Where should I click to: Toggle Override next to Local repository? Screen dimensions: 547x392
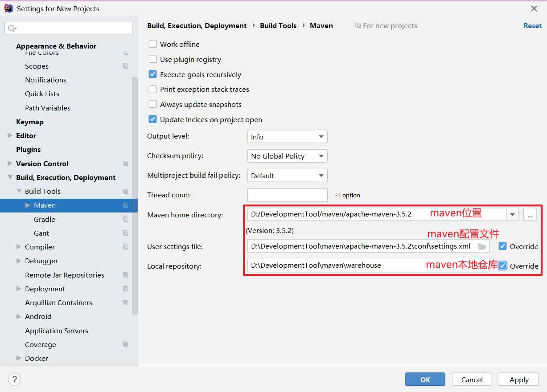[x=503, y=265]
